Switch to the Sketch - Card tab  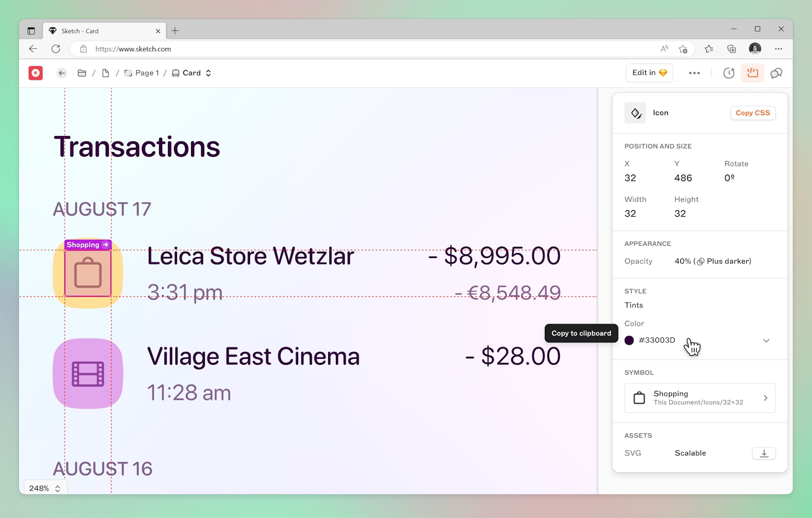pyautogui.click(x=104, y=31)
